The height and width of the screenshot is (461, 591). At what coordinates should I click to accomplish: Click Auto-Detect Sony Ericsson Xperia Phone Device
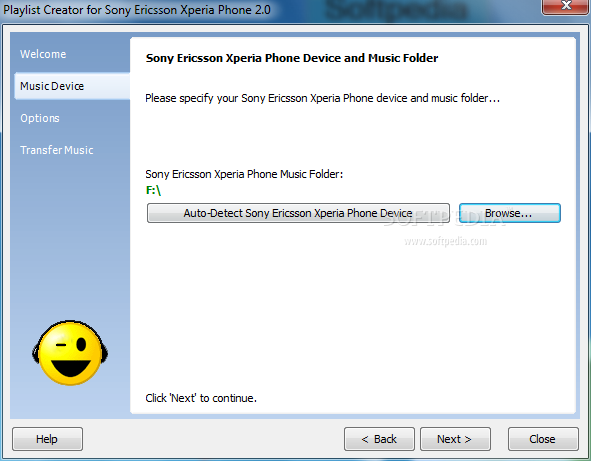pyautogui.click(x=298, y=213)
